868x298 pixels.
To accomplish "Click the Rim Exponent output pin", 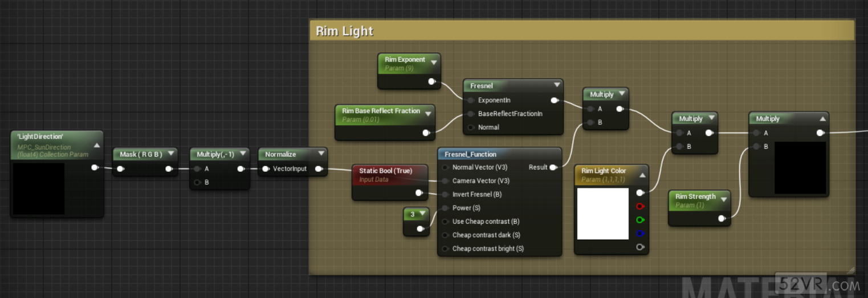I will tap(431, 82).
